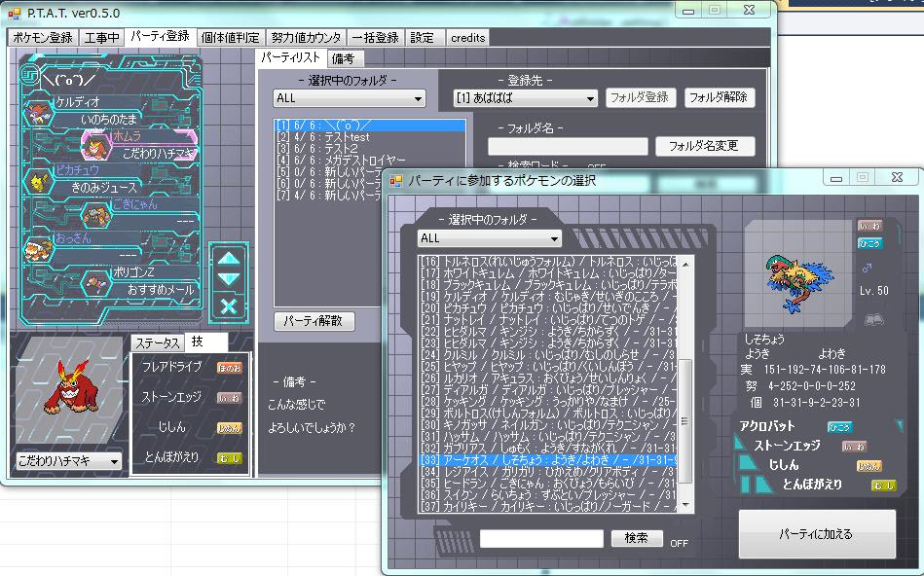The height and width of the screenshot is (576, 924).
Task: Click the 検索 button in selection dialog
Action: (x=637, y=538)
